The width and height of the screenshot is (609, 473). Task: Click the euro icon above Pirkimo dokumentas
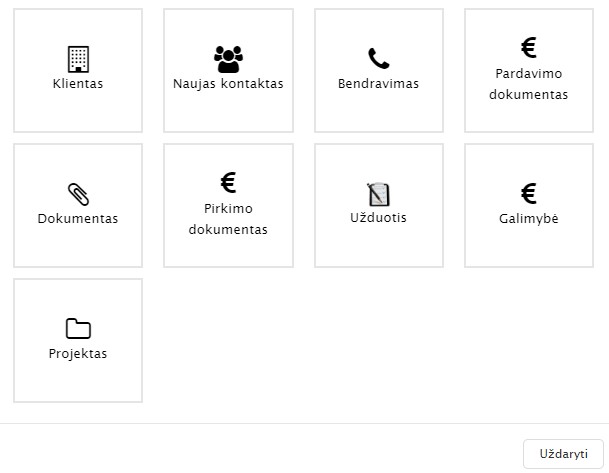228,182
